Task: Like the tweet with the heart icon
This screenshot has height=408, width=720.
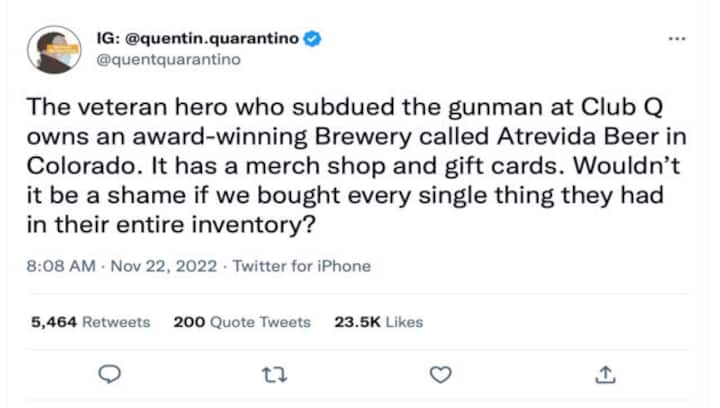Action: pos(439,374)
